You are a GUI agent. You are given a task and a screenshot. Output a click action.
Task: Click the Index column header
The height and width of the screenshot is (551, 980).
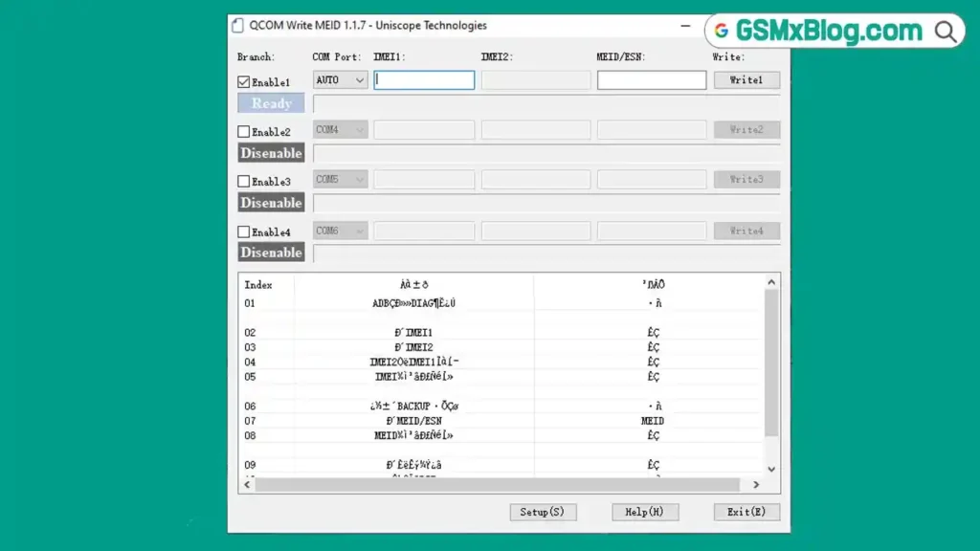pos(258,285)
